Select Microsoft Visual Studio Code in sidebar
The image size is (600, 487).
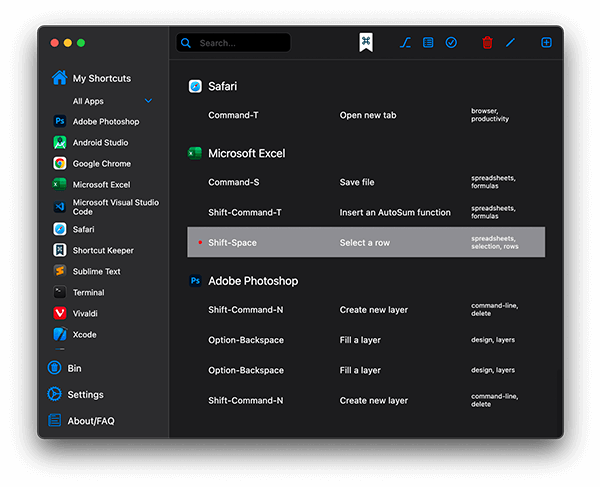click(106, 207)
